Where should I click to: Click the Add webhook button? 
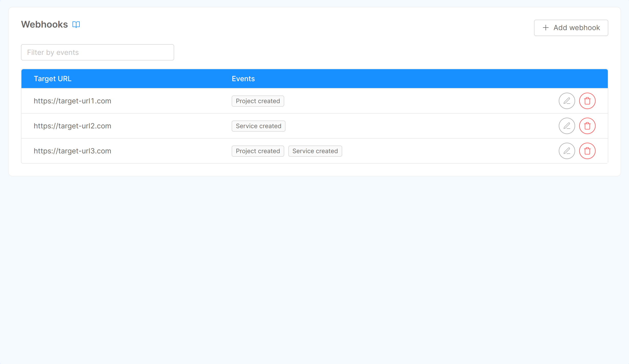[x=571, y=28]
